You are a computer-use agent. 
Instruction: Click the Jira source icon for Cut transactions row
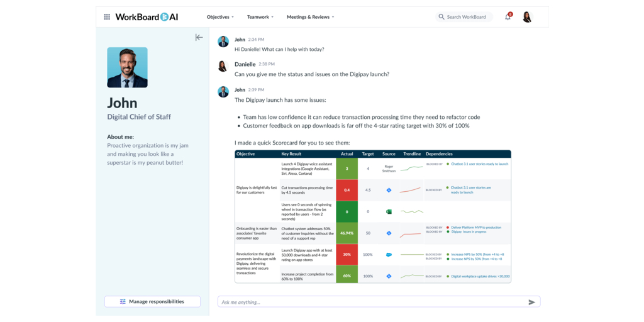389,190
